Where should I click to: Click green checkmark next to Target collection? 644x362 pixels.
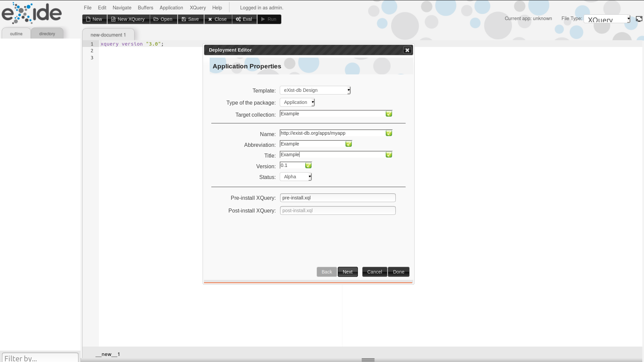tap(389, 114)
